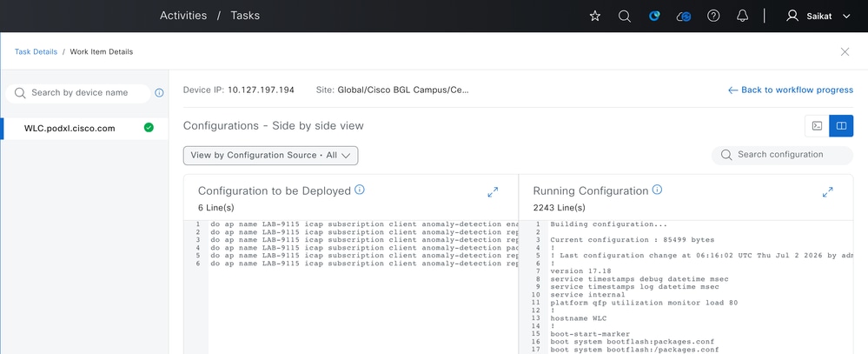Click the favorites star icon
The image size is (868, 354).
pos(595,16)
